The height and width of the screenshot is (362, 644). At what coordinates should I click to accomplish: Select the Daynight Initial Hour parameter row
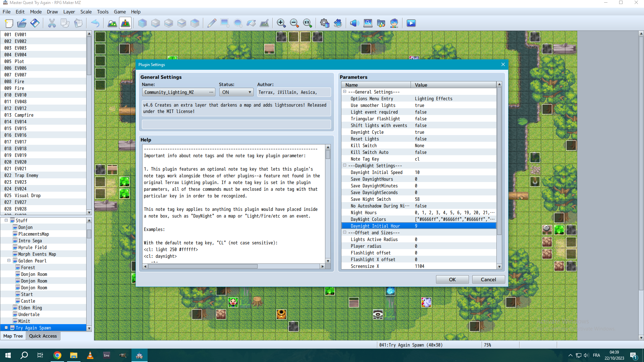pos(419,226)
